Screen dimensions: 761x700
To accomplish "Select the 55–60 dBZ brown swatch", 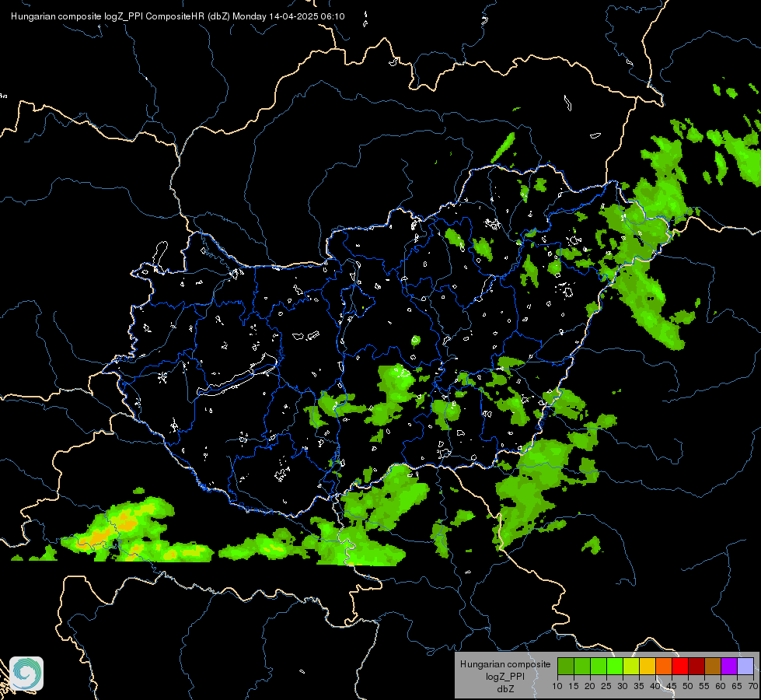I will tap(713, 666).
